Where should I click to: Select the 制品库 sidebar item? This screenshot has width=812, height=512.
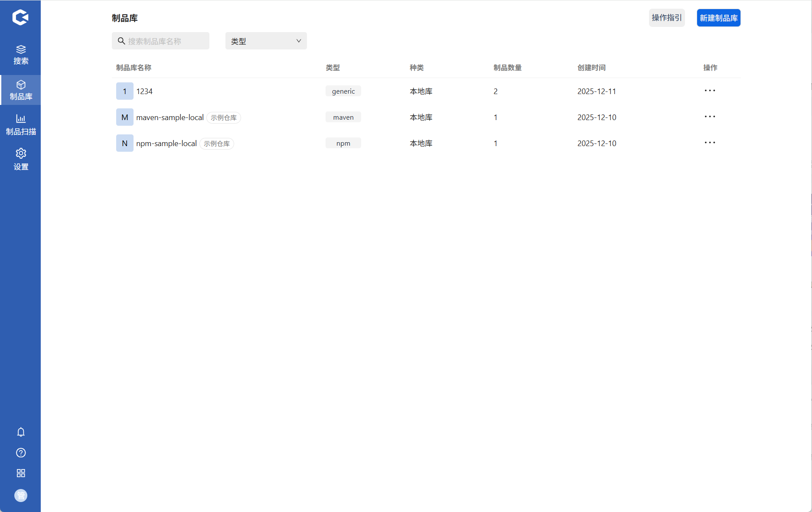(21, 90)
